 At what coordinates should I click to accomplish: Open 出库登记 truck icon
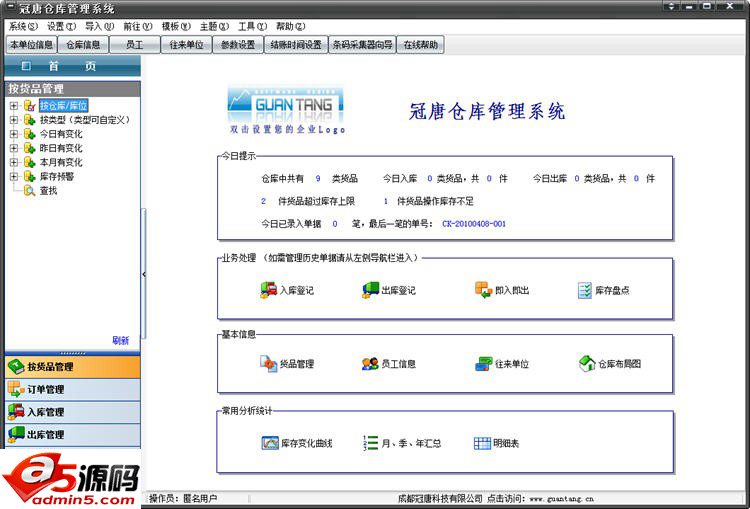370,290
